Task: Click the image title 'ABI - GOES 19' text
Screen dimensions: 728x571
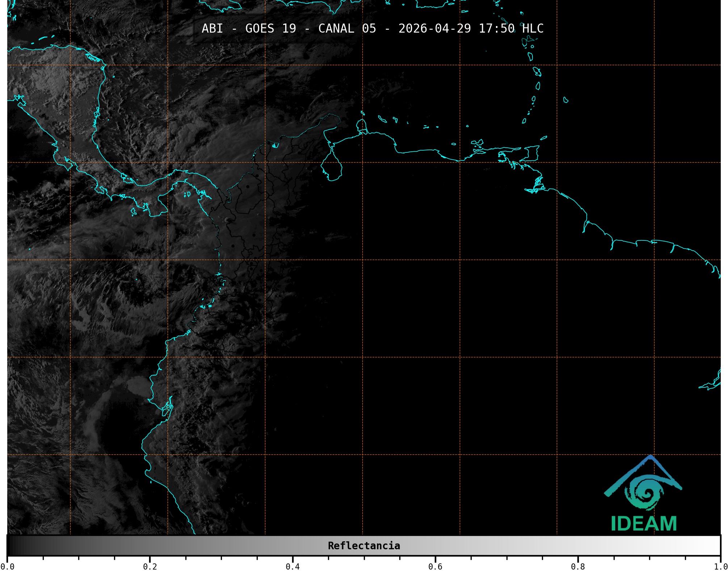Action: [249, 29]
